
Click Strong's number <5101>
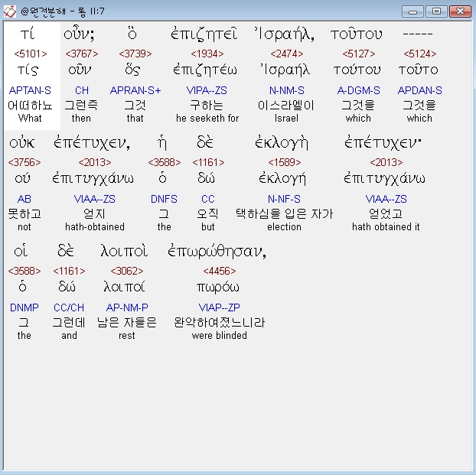pos(31,54)
